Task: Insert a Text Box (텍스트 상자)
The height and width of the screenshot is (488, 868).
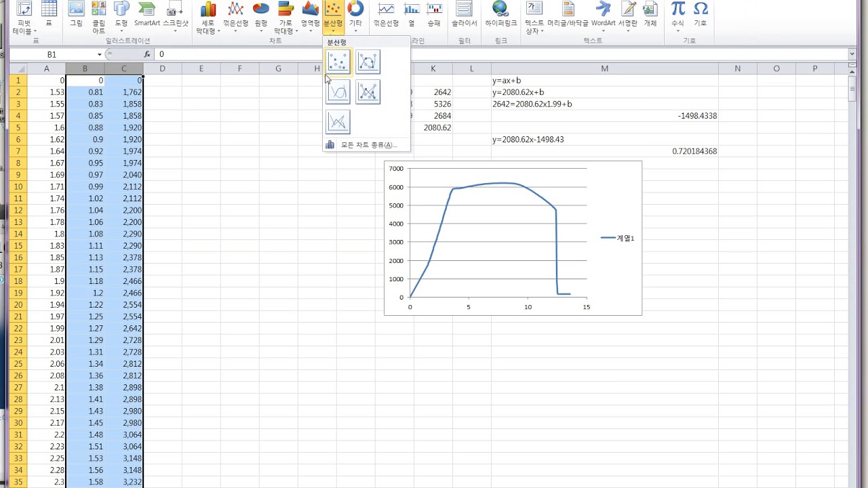Action: click(534, 18)
